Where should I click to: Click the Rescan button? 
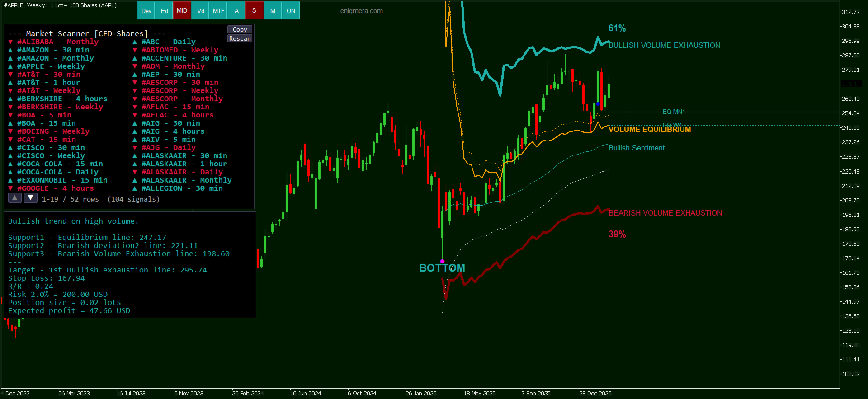tap(240, 38)
